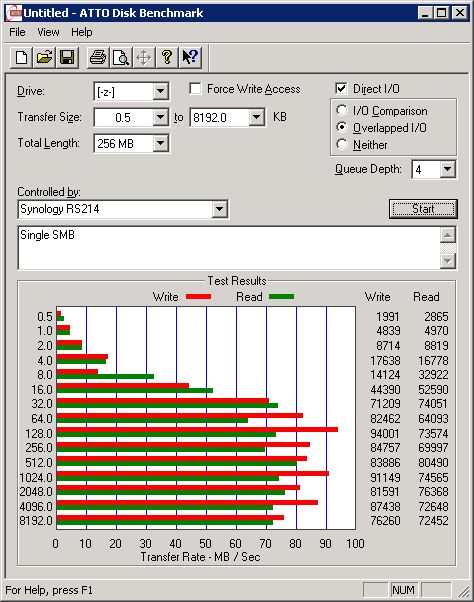
Task: Click the ATTO logo in title bar
Action: click(14, 13)
